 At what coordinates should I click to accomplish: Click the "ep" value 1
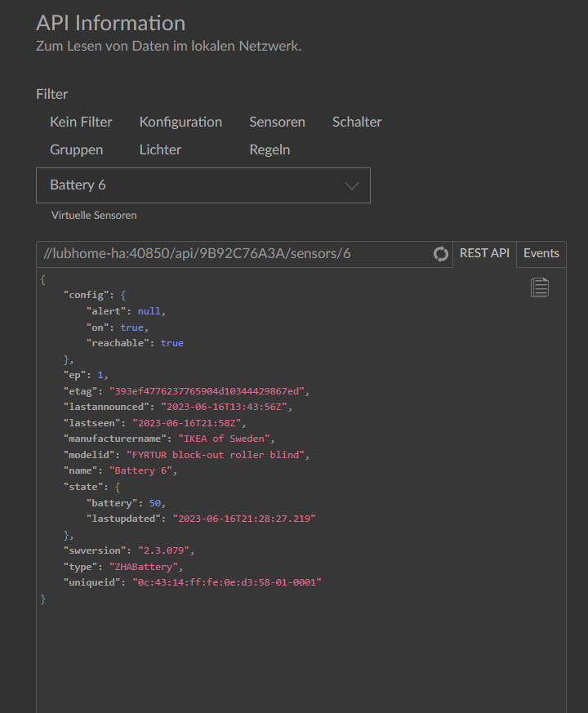[100, 375]
